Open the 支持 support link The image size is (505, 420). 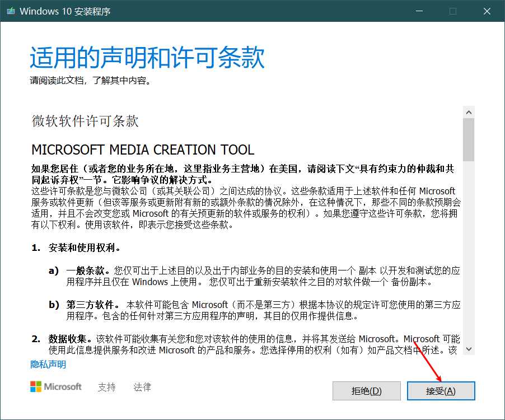[106, 386]
